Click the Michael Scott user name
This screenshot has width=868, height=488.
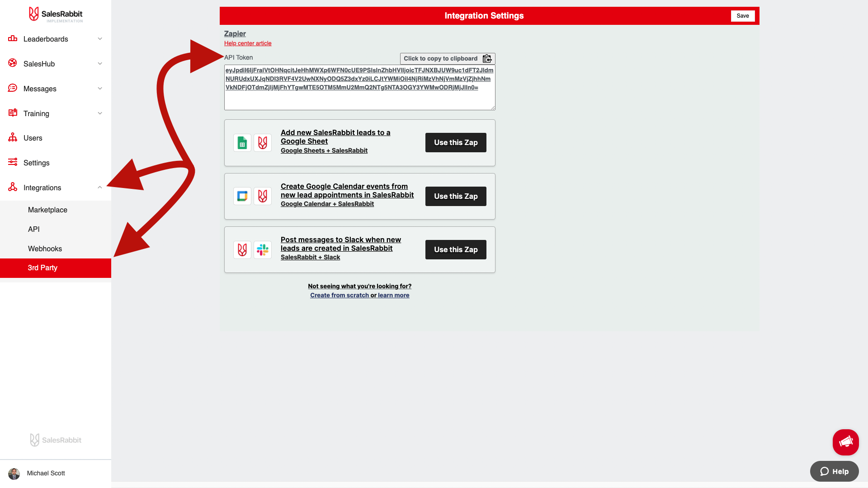coord(46,473)
